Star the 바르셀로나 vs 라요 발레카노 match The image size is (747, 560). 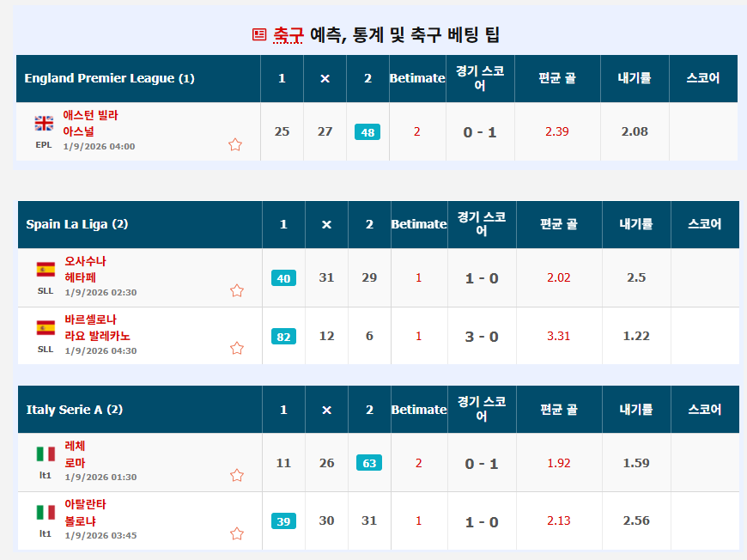(237, 349)
